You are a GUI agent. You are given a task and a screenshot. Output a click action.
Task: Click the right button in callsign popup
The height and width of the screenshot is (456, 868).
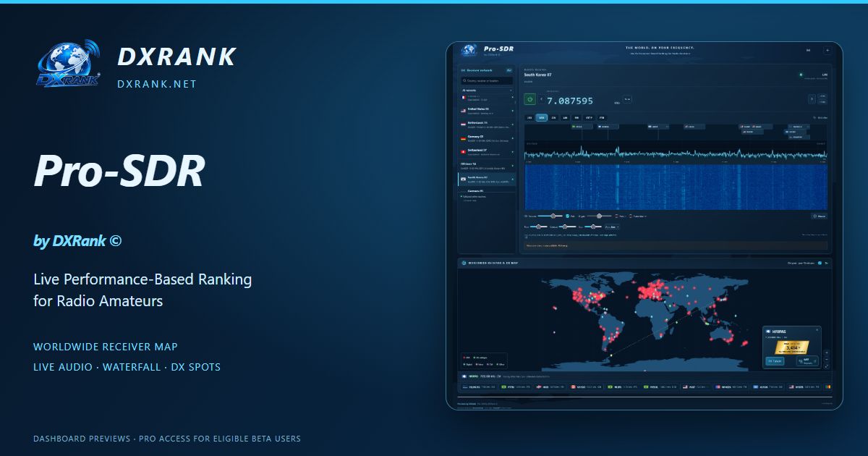point(807,360)
